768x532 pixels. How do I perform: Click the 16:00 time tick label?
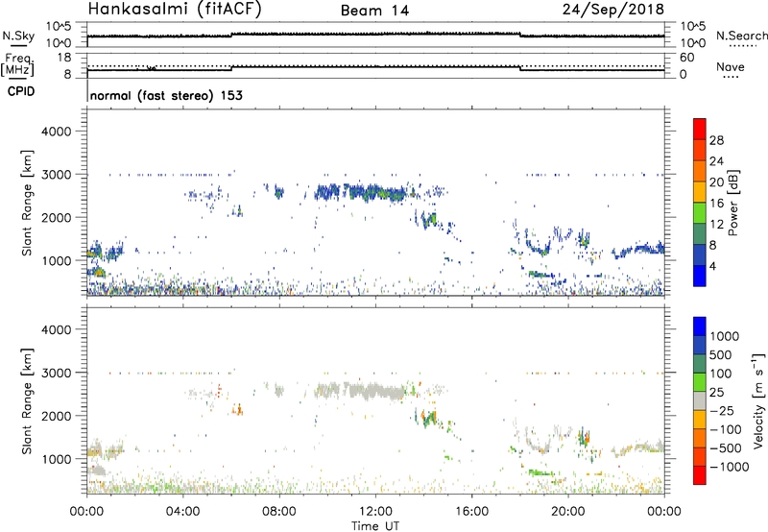[x=471, y=512]
